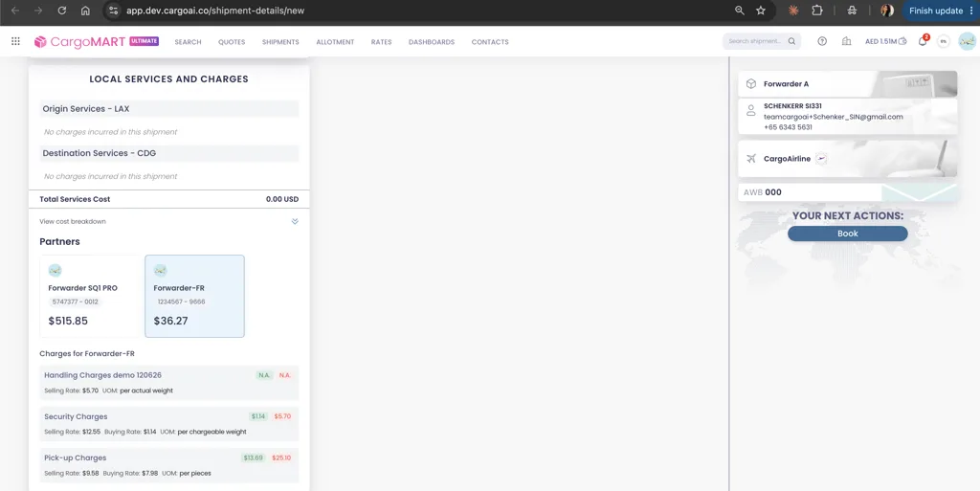Click the Finish update button
Image resolution: width=980 pixels, height=491 pixels.
click(x=936, y=11)
